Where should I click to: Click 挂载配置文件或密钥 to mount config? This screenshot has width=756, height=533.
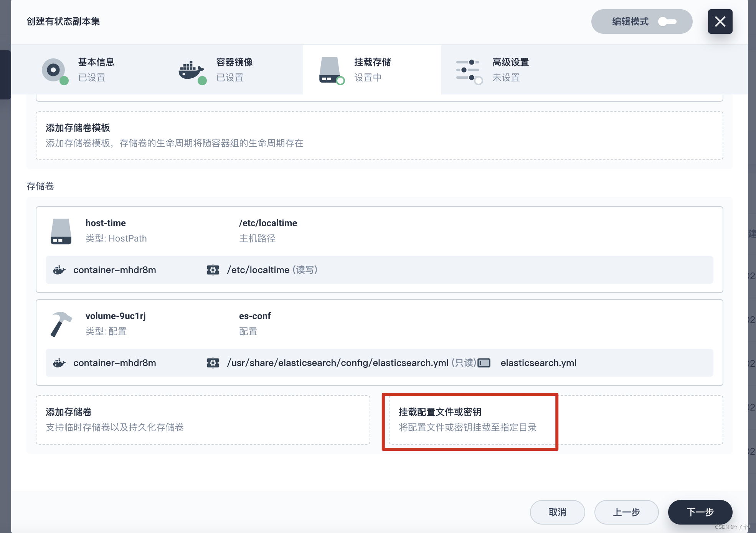point(556,420)
